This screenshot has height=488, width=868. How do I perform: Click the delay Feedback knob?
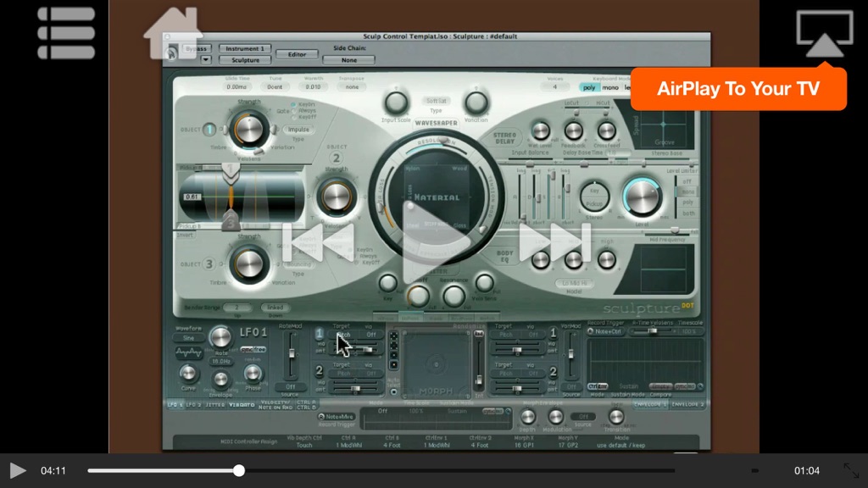click(574, 131)
